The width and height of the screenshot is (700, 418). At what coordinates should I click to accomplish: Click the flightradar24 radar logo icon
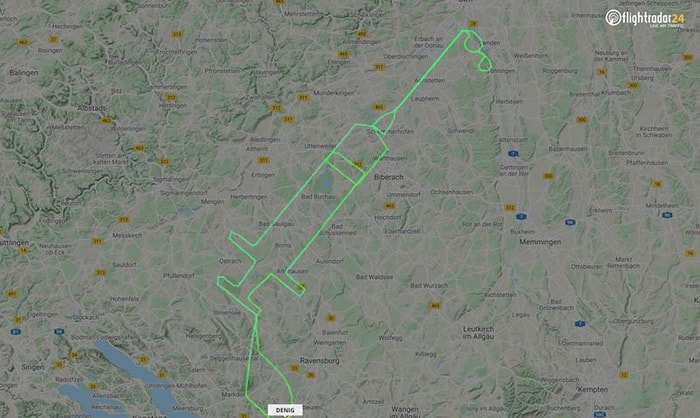click(613, 17)
